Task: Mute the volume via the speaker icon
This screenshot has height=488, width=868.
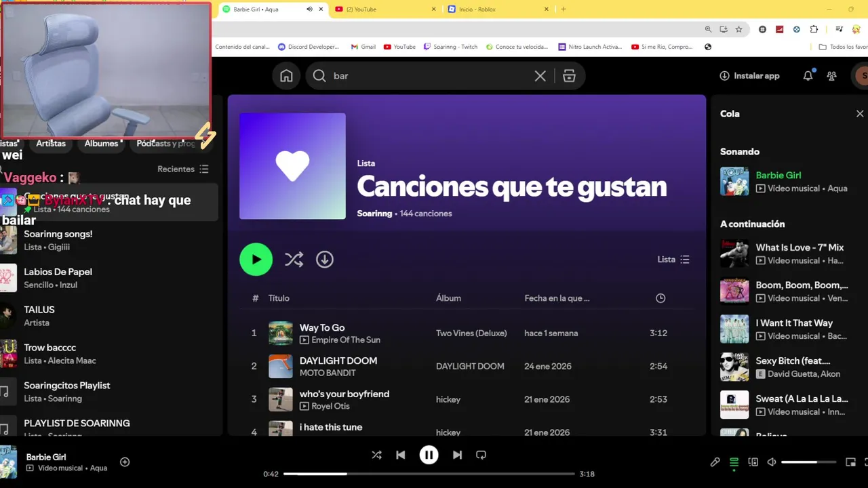Action: [772, 462]
